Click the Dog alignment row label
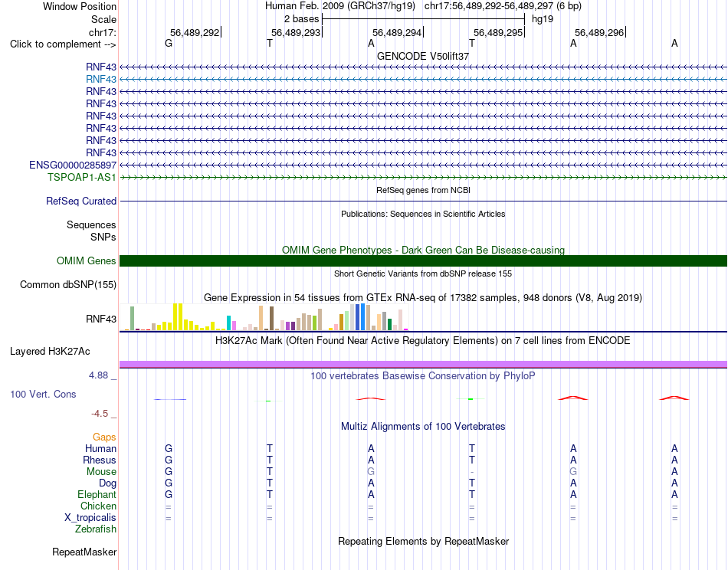The height and width of the screenshot is (570, 728). pos(107,483)
